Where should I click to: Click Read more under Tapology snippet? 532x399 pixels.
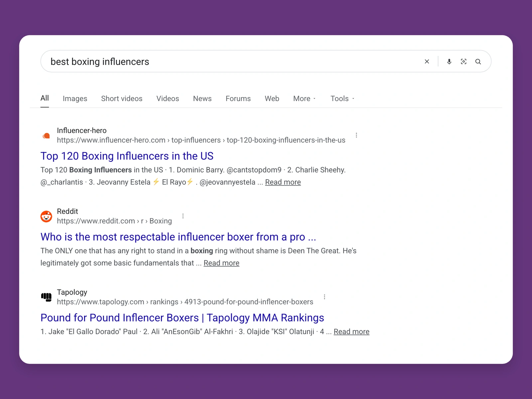coord(351,332)
